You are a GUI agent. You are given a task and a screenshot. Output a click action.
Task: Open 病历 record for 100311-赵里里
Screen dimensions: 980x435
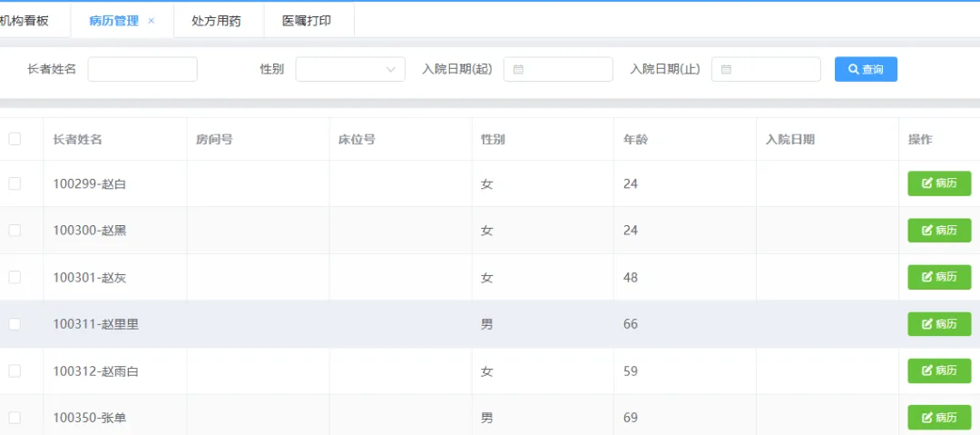click(939, 324)
